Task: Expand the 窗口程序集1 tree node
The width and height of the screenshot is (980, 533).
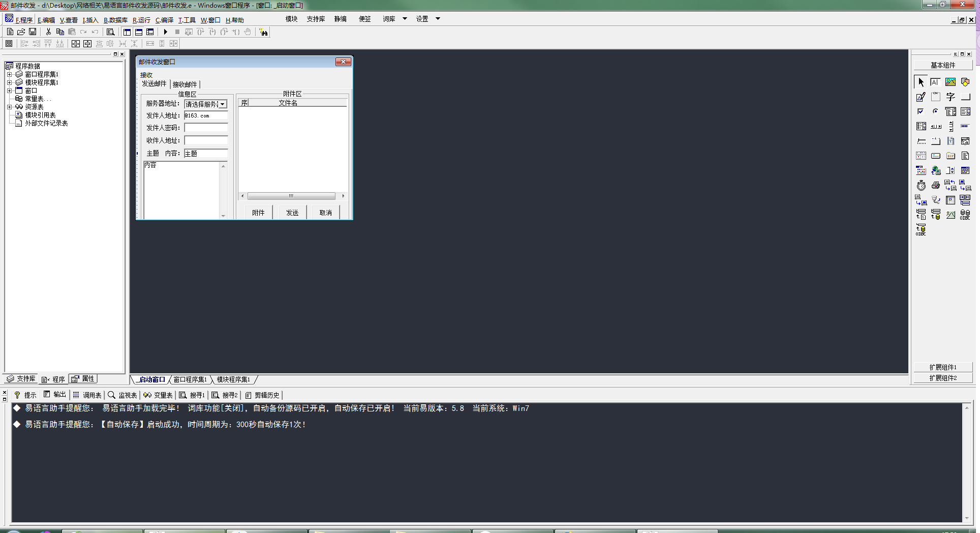Action: [x=9, y=74]
